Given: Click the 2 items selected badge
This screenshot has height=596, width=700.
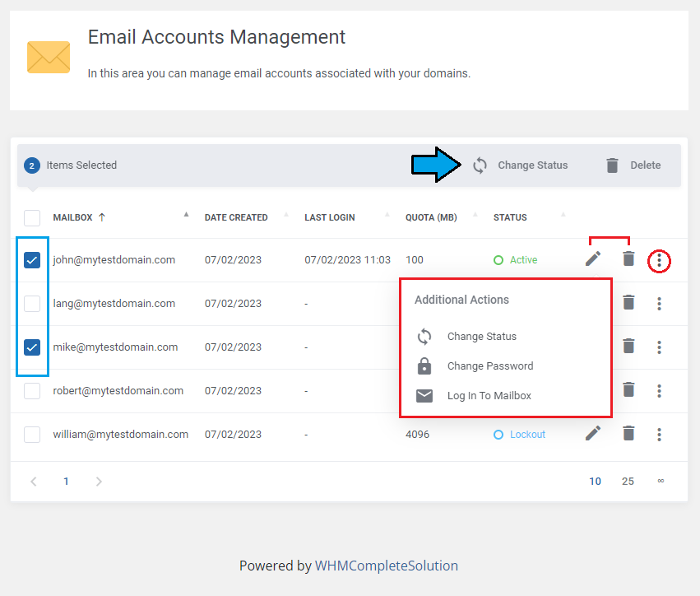Looking at the screenshot, I should pyautogui.click(x=32, y=165).
